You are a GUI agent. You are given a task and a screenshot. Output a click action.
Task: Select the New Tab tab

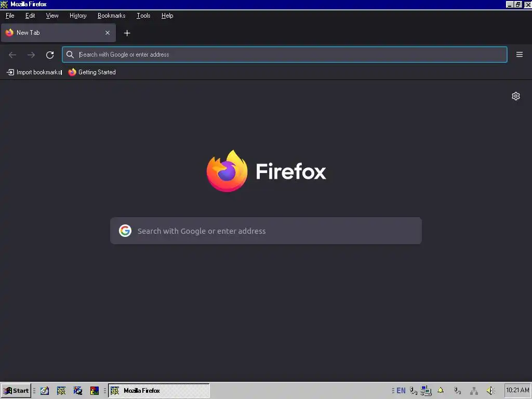pyautogui.click(x=58, y=33)
